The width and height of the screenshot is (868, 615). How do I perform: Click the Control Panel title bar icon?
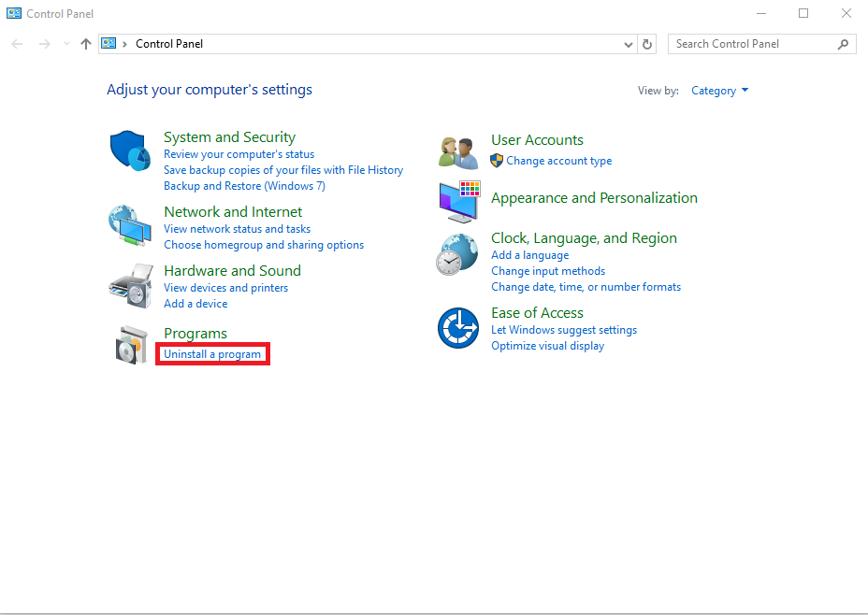14,13
